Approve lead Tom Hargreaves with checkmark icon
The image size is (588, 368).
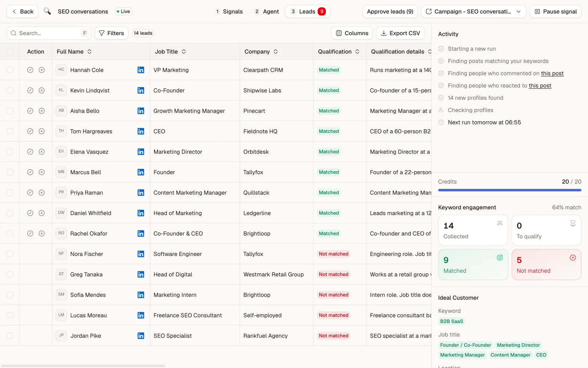coord(30,131)
